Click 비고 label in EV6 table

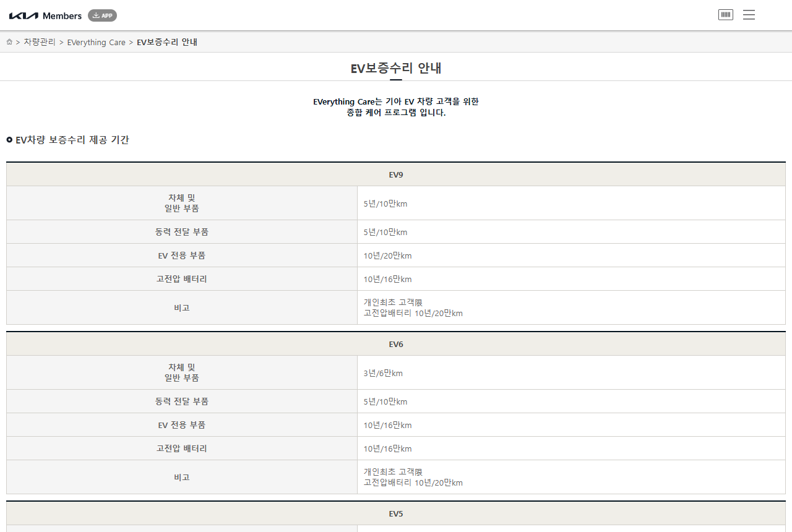(182, 477)
